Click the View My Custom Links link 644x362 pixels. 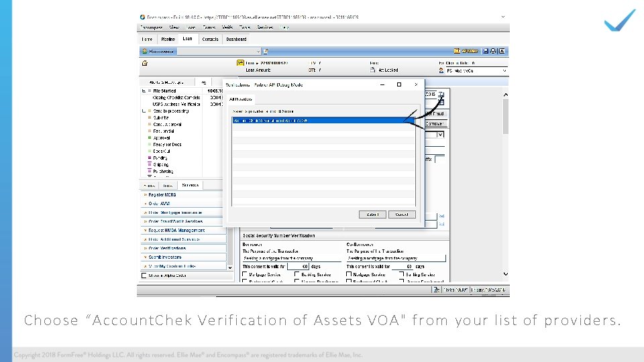click(x=172, y=266)
